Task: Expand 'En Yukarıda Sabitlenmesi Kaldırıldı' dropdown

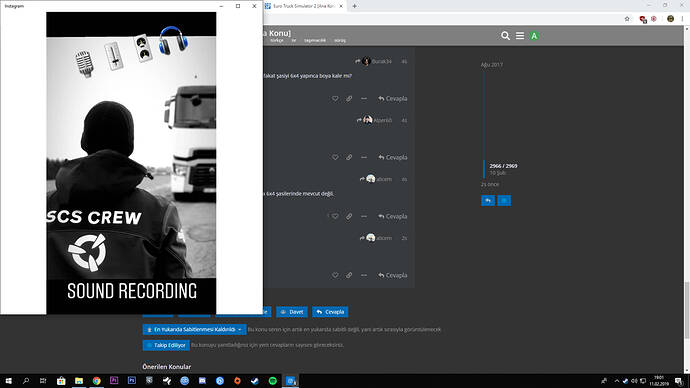Action: pos(194,329)
